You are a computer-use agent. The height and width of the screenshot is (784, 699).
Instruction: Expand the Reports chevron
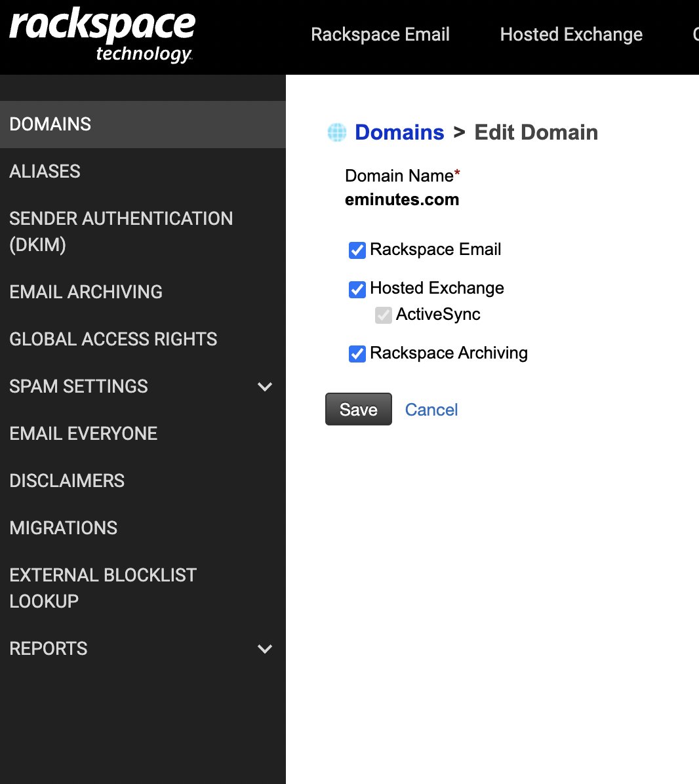click(x=265, y=649)
